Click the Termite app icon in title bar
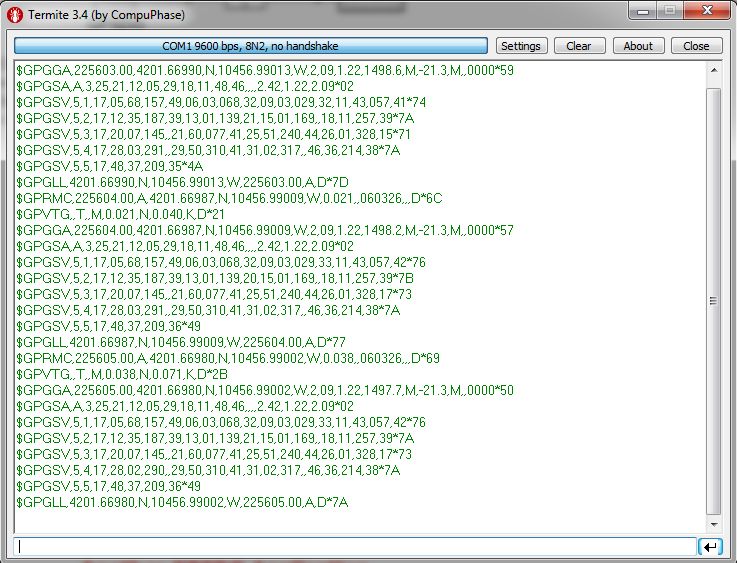The height and width of the screenshot is (563, 737). pos(14,17)
